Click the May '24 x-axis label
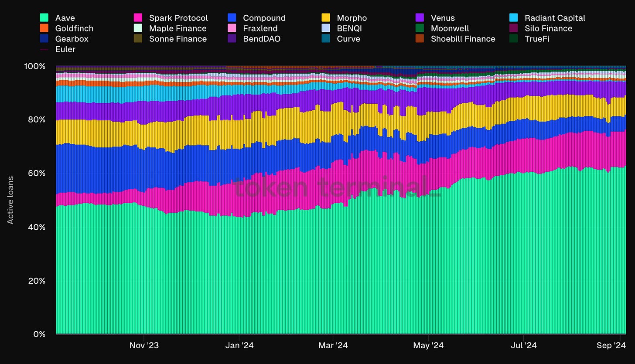The height and width of the screenshot is (364, 635). (428, 346)
